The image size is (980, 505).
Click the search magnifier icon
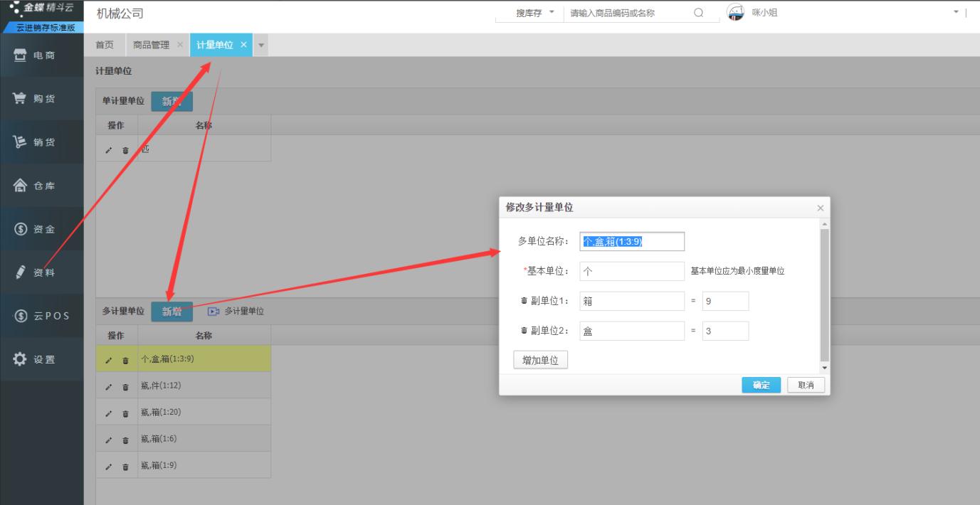[698, 14]
